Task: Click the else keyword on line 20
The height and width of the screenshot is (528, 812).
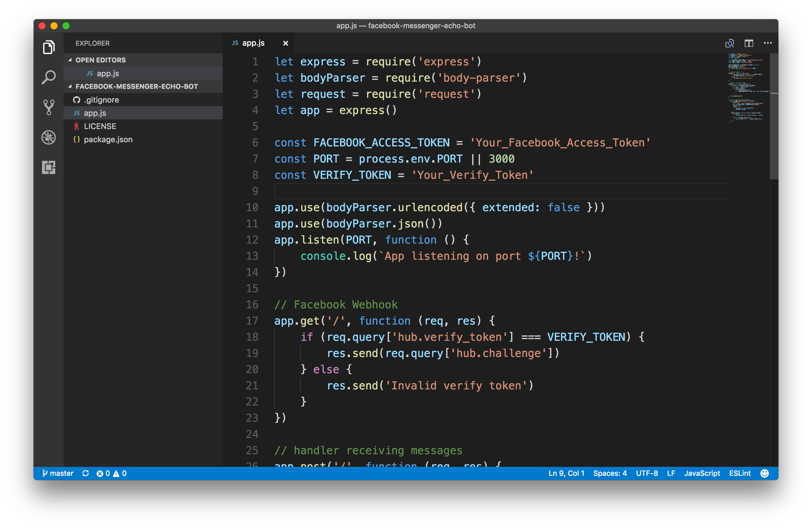Action: click(x=326, y=369)
